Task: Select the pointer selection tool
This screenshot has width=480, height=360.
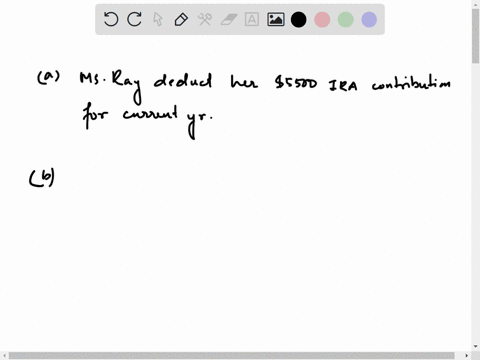Action: point(158,19)
